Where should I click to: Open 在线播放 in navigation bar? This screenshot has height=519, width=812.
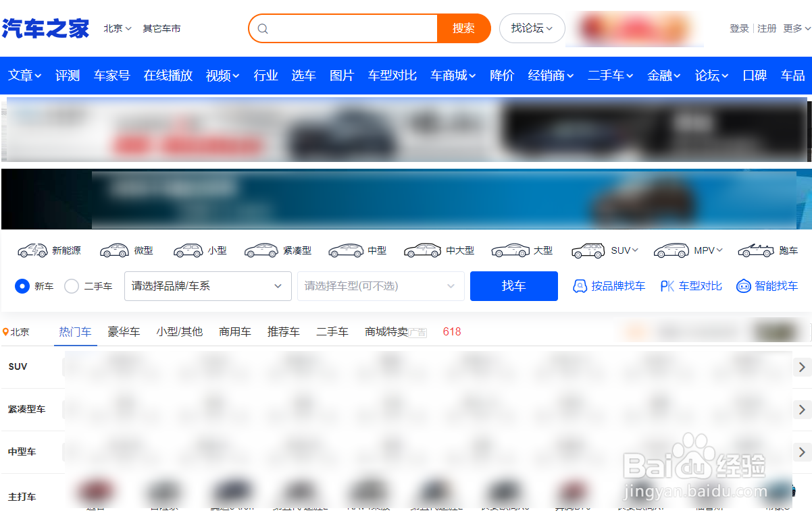pyautogui.click(x=168, y=76)
